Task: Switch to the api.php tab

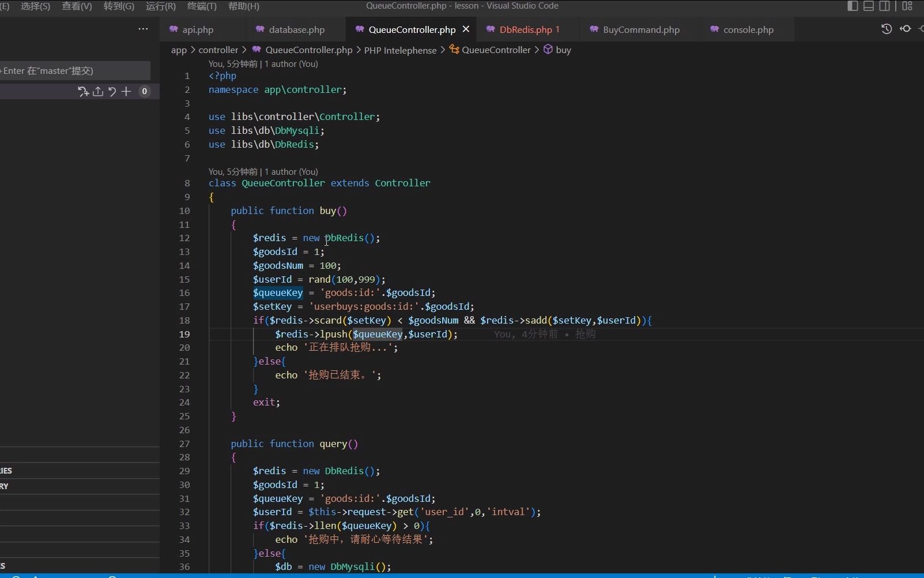Action: (198, 29)
